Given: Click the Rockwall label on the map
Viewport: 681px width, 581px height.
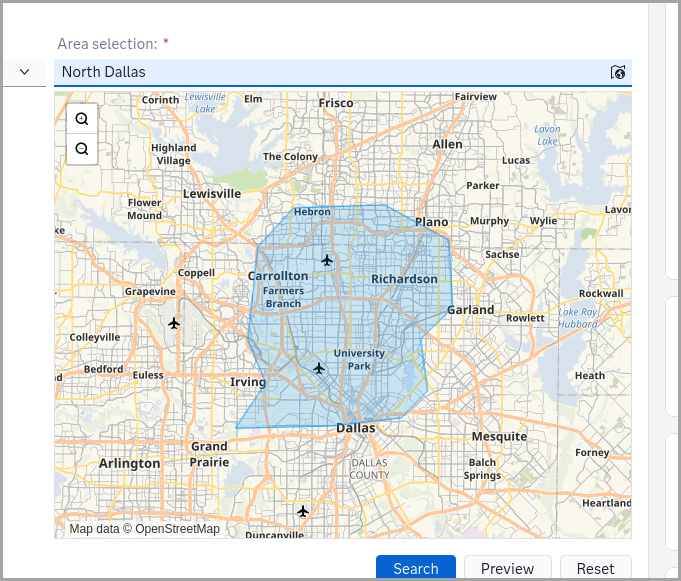Looking at the screenshot, I should [601, 294].
